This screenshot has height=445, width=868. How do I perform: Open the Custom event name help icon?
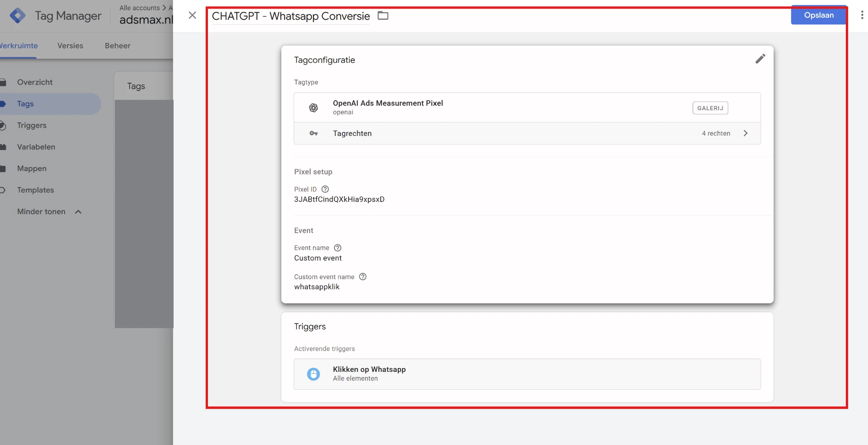[x=363, y=276]
